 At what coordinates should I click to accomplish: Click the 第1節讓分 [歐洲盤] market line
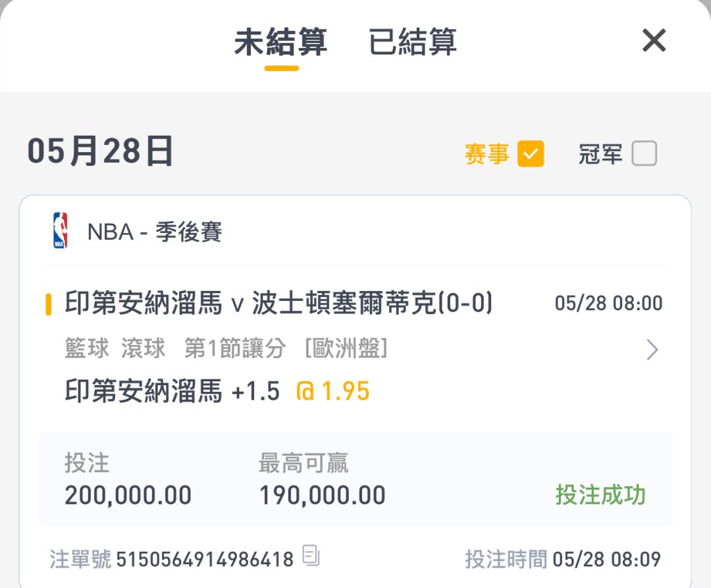[x=286, y=348]
